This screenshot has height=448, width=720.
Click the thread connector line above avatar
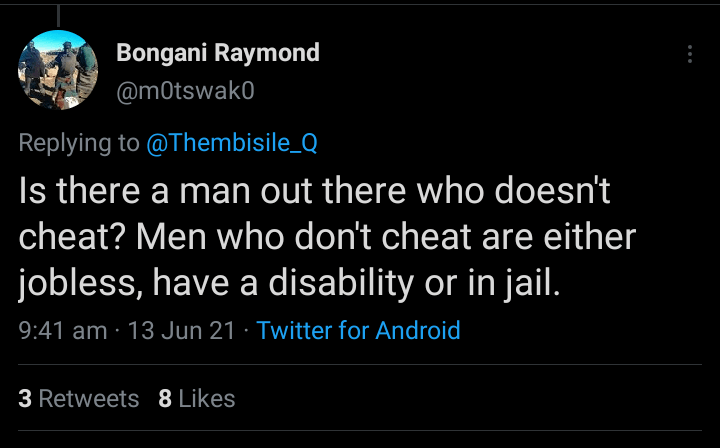58,14
